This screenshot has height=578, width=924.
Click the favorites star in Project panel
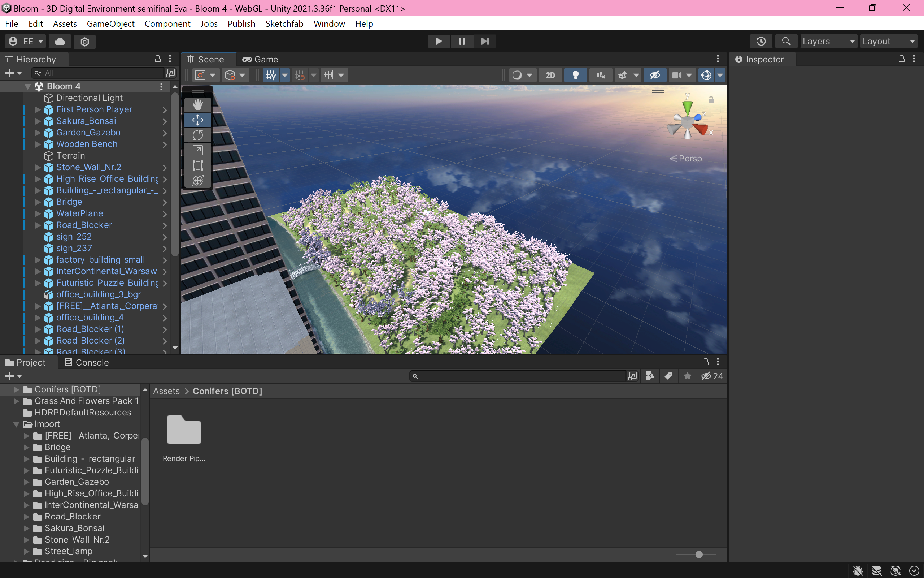(x=687, y=376)
